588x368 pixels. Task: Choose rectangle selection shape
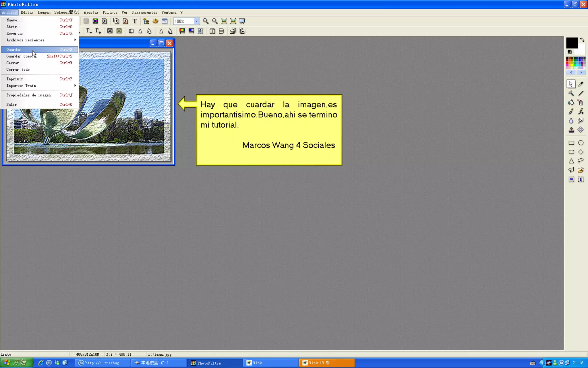tap(571, 143)
